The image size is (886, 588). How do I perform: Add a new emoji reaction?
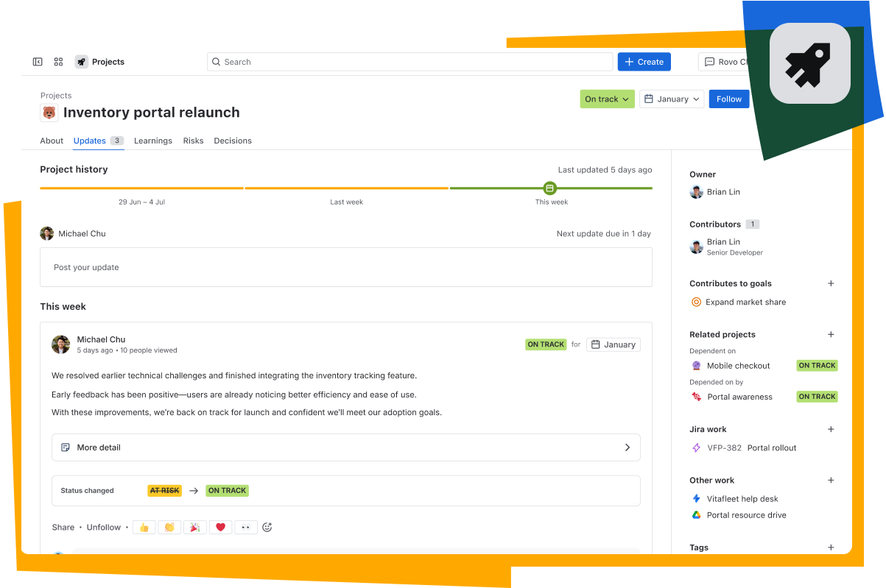pyautogui.click(x=267, y=527)
